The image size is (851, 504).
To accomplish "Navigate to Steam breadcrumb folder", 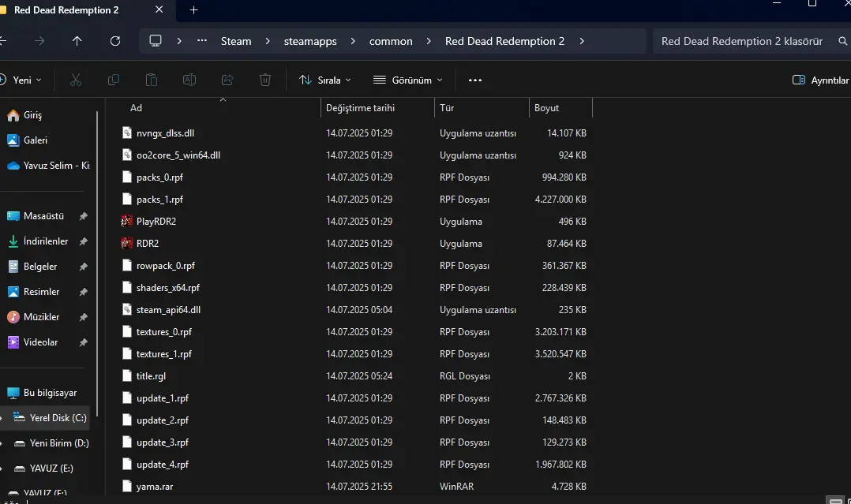I will [236, 41].
